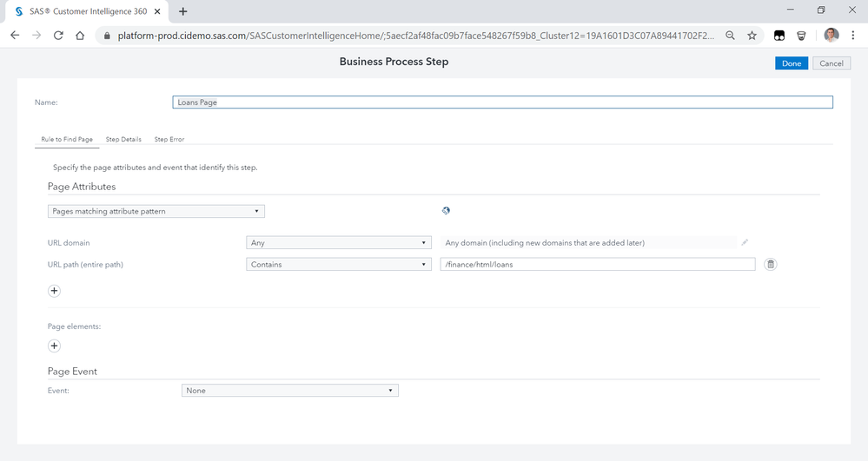
Task: Open the Chrome profile avatar
Action: coord(832,36)
